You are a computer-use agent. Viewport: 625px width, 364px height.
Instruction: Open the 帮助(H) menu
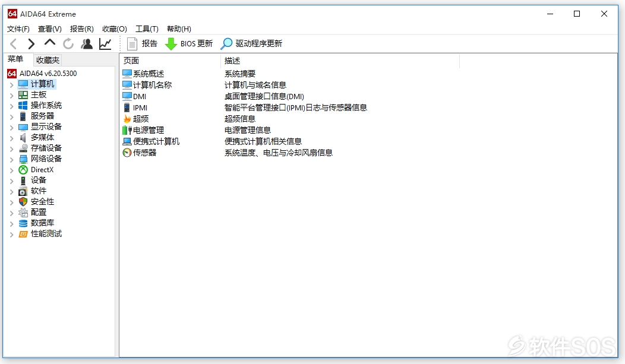179,29
